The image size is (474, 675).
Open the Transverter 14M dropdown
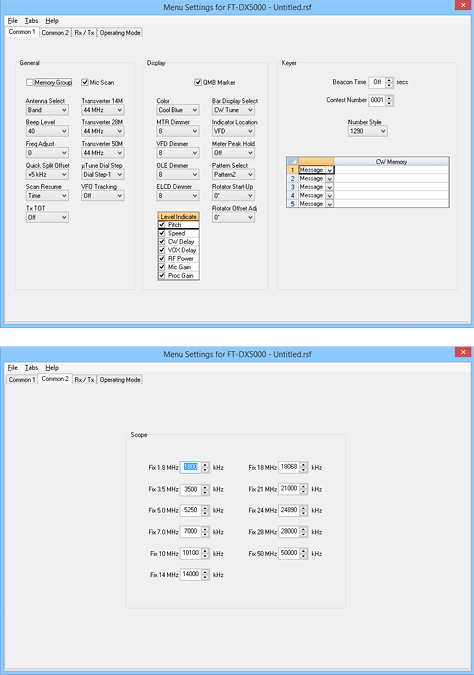tap(102, 110)
